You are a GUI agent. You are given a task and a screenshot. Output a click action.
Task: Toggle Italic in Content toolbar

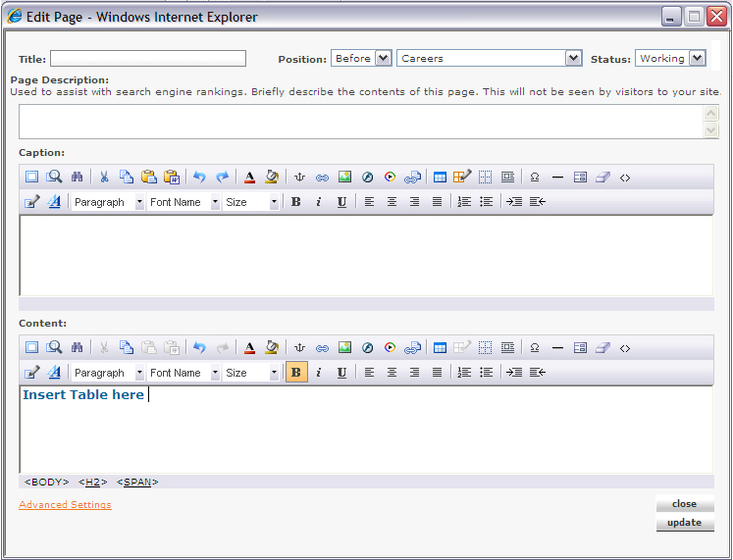click(x=319, y=373)
